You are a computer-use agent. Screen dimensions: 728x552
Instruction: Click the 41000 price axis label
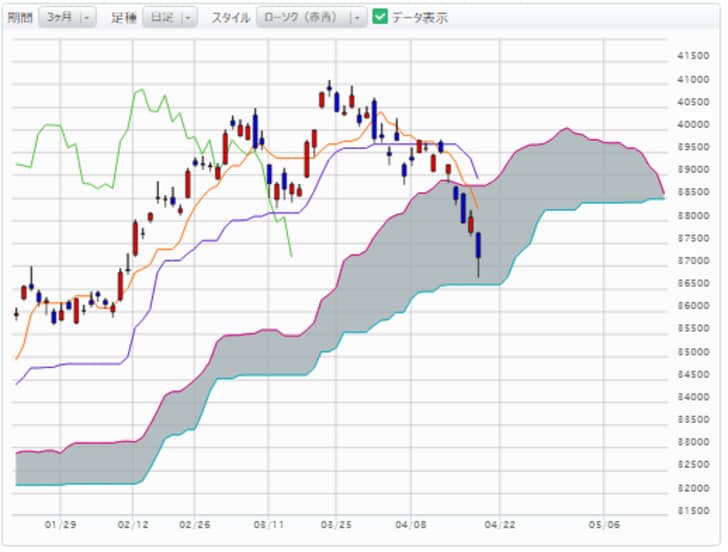pos(693,79)
